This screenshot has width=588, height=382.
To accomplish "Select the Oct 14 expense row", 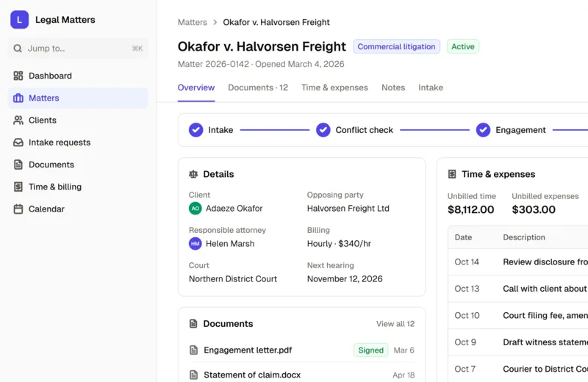I will coord(518,262).
